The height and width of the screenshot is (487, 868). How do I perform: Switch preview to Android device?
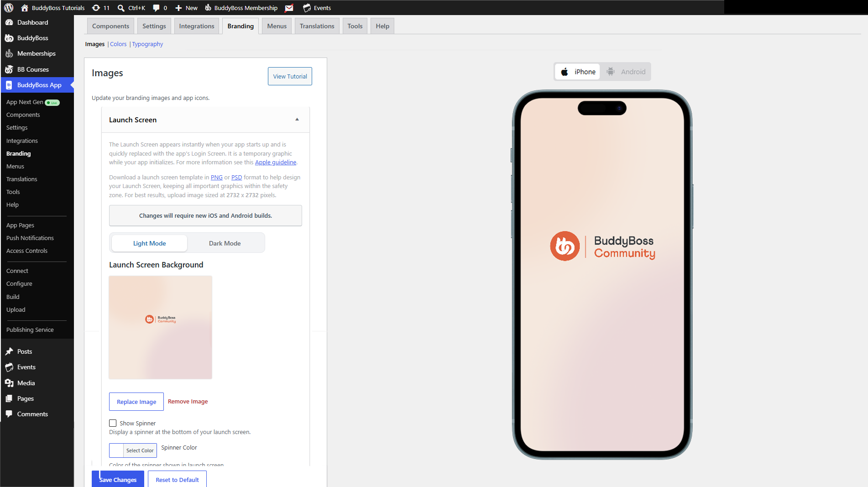click(x=626, y=72)
